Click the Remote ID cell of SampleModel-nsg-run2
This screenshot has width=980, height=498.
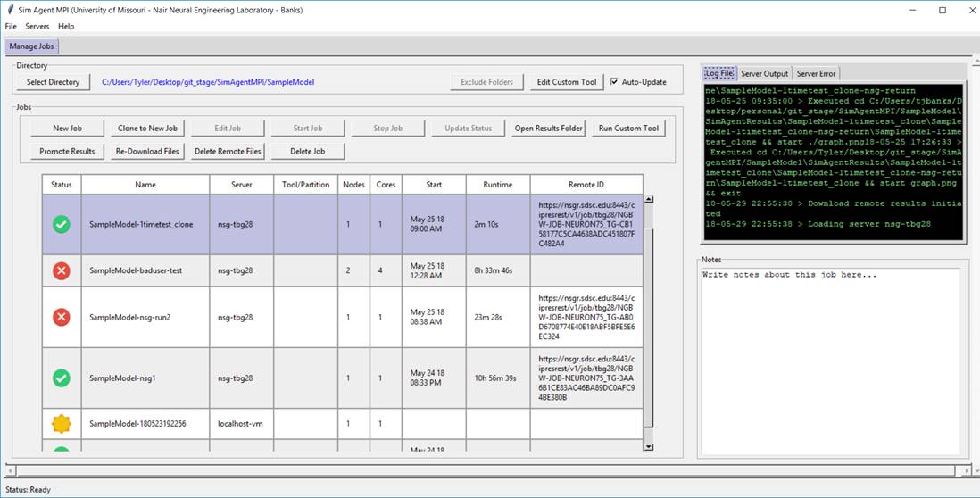click(586, 318)
